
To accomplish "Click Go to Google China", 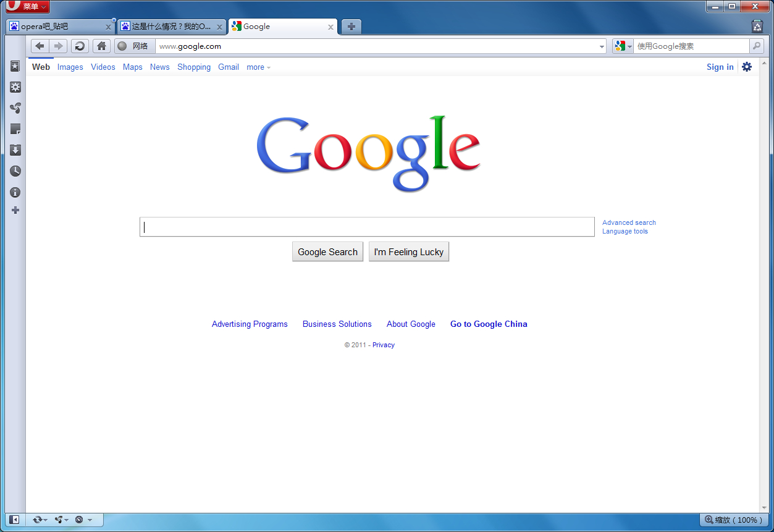I will [489, 324].
